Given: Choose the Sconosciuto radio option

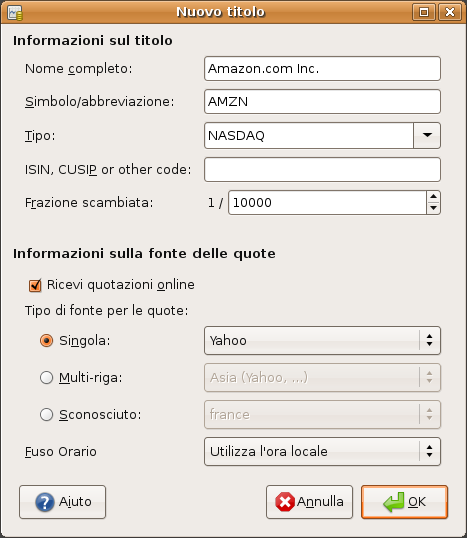Looking at the screenshot, I should point(46,414).
